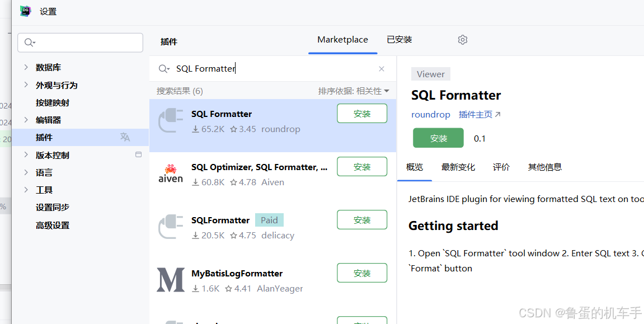
Task: Select the SQLFormatter plug icon by delicacy
Action: coord(170,227)
